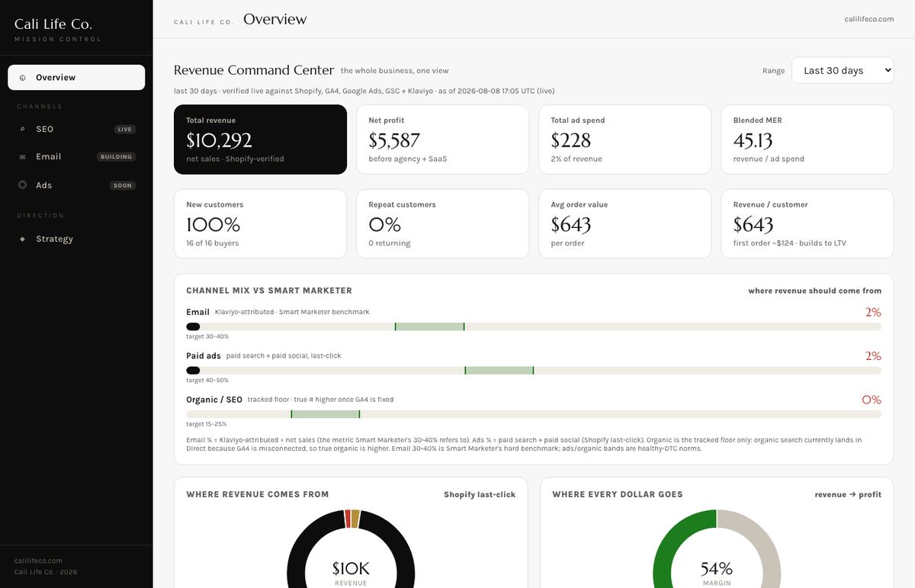This screenshot has height=588, width=915.
Task: Click the Organic target 15–25% green band
Action: pyautogui.click(x=325, y=414)
